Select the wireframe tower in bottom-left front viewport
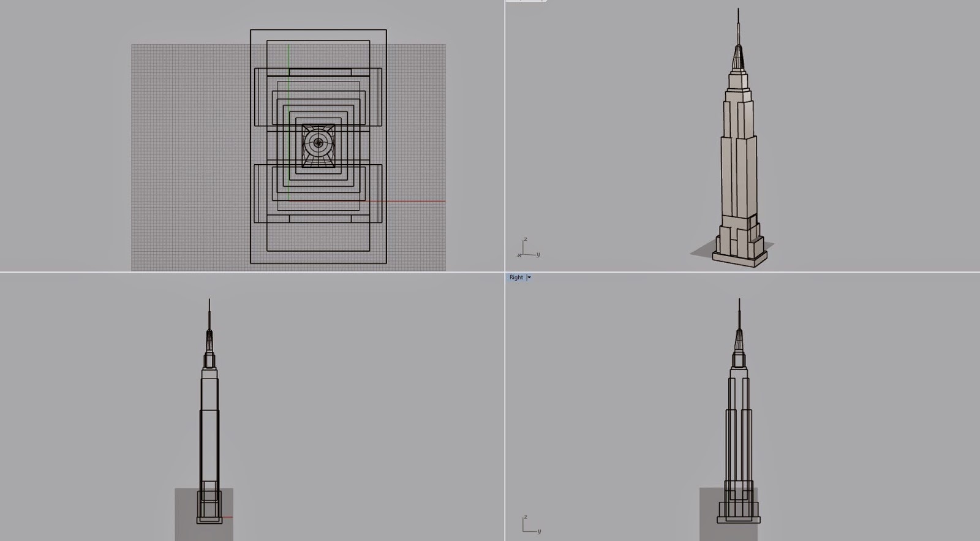The image size is (980, 541). tap(209, 411)
